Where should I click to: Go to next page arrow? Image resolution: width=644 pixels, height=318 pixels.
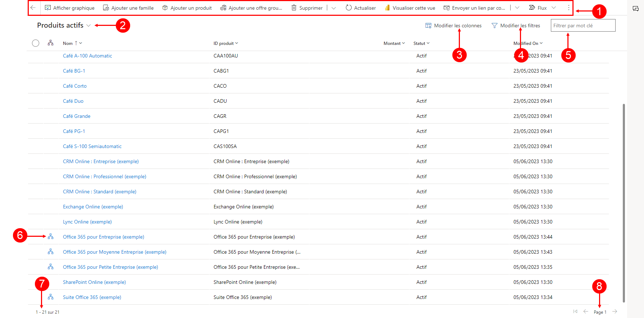coord(615,312)
